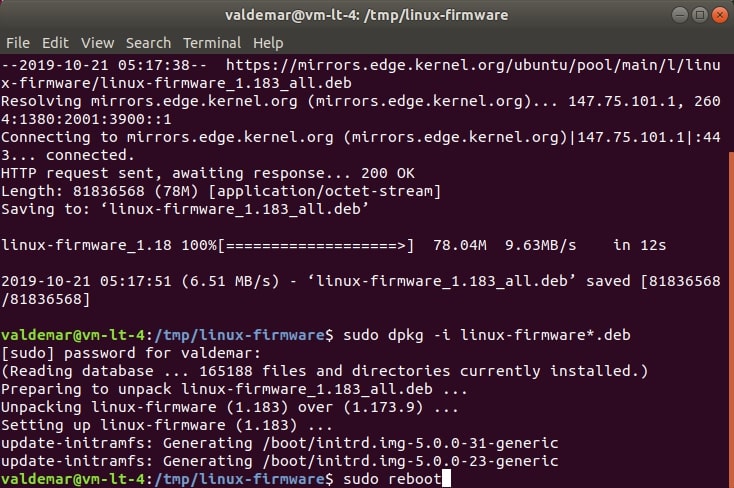Click the 'sudo reboot' command text

[x=392, y=479]
